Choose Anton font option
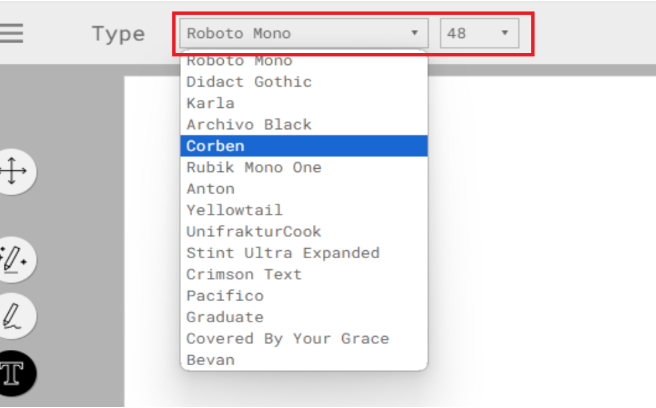The width and height of the screenshot is (656, 408). (210, 188)
